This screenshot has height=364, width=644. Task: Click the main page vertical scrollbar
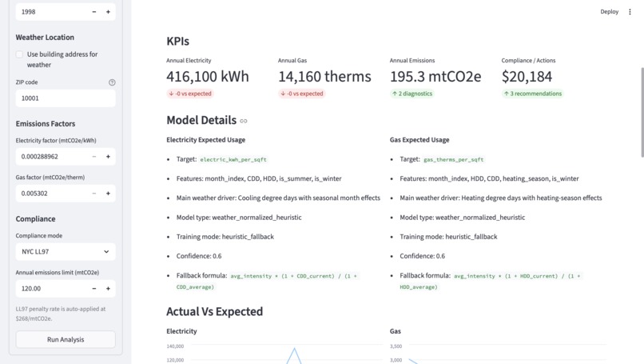tap(641, 112)
